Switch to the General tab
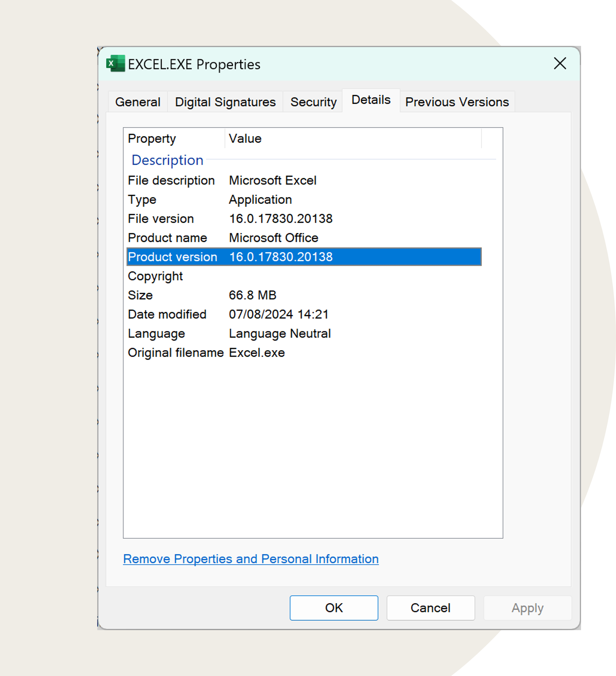 click(137, 102)
